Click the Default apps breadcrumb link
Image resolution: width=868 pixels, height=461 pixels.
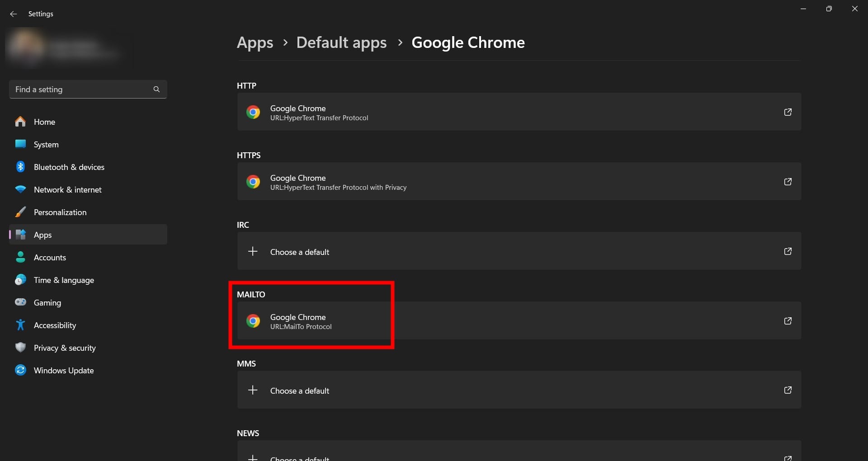(x=341, y=42)
